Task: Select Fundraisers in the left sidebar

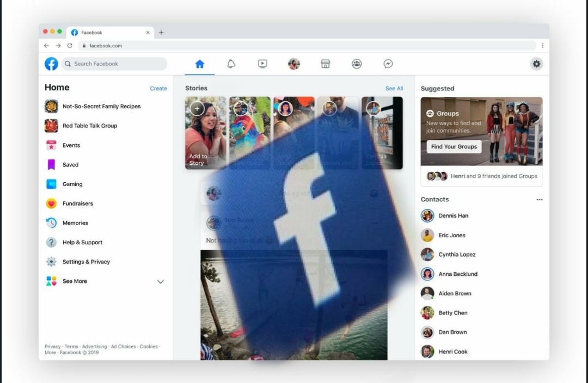Action: pos(77,203)
